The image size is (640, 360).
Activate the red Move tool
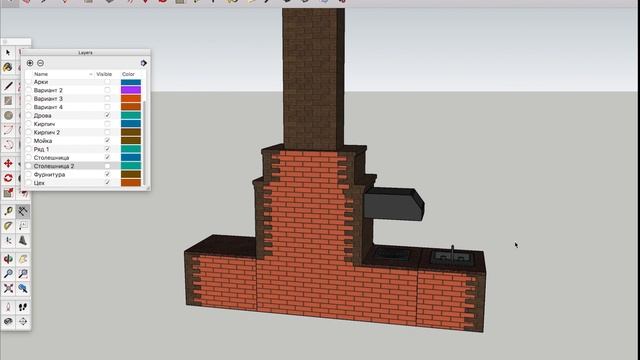8,163
